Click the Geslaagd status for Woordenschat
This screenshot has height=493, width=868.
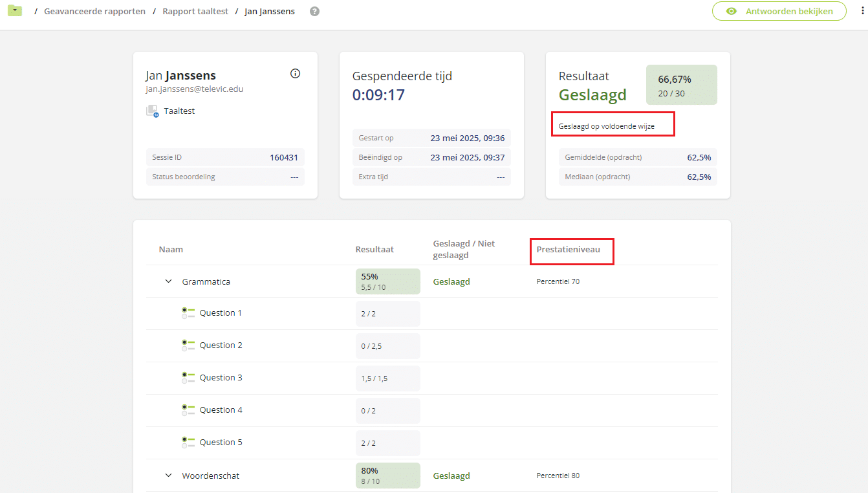tap(451, 476)
